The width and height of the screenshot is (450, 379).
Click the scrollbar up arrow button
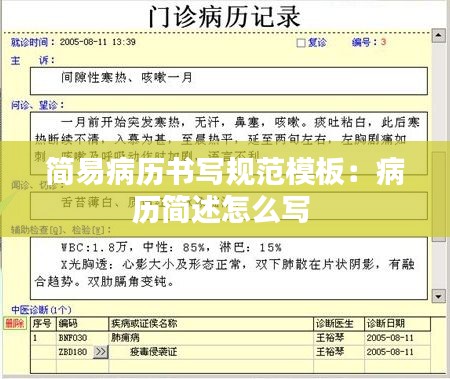(x=439, y=35)
